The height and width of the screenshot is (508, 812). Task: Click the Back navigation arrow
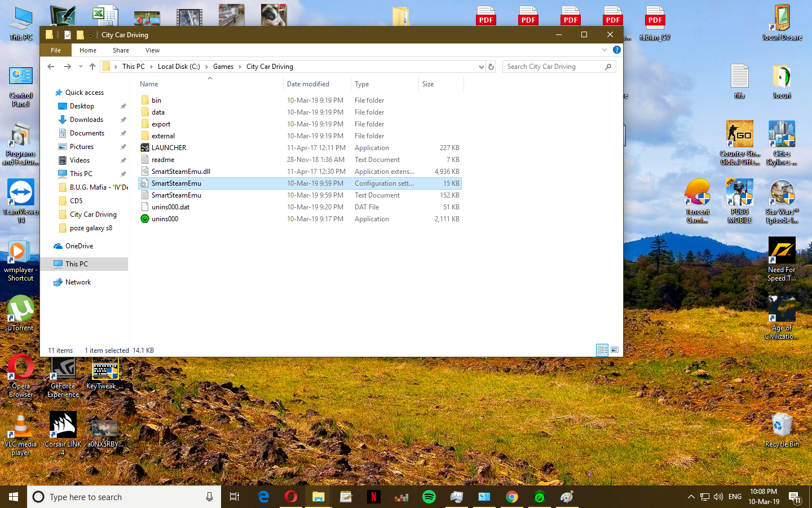tap(51, 67)
